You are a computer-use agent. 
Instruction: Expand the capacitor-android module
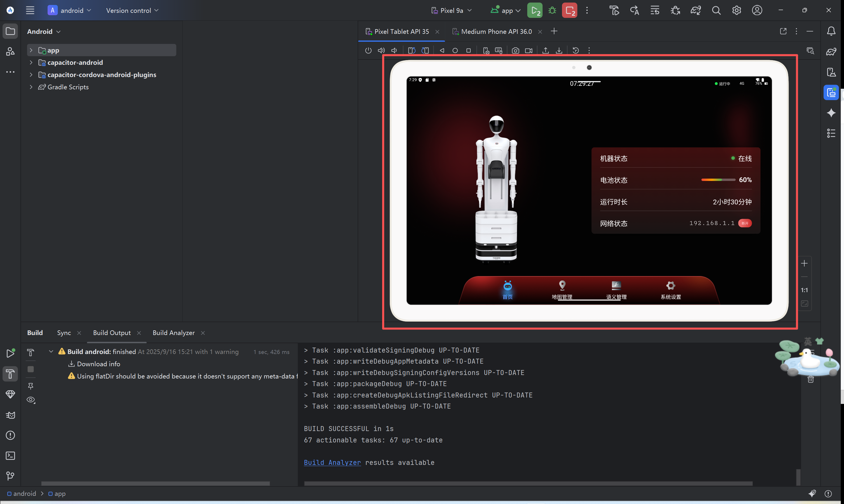31,62
